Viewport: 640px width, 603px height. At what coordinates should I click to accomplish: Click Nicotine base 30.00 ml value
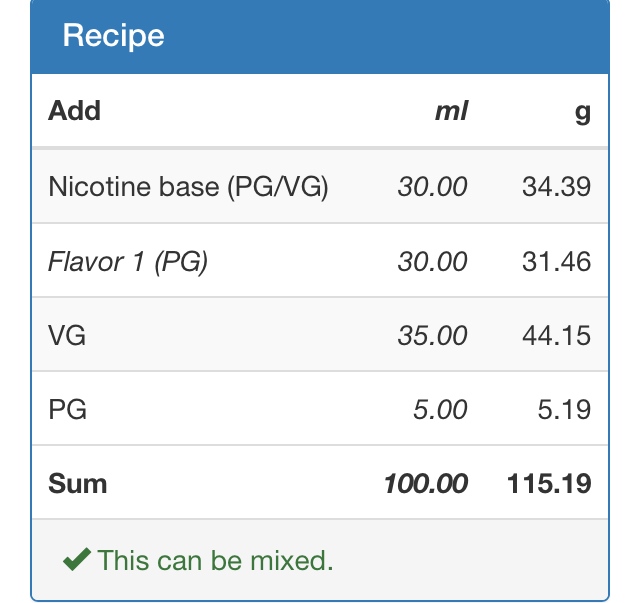click(433, 187)
